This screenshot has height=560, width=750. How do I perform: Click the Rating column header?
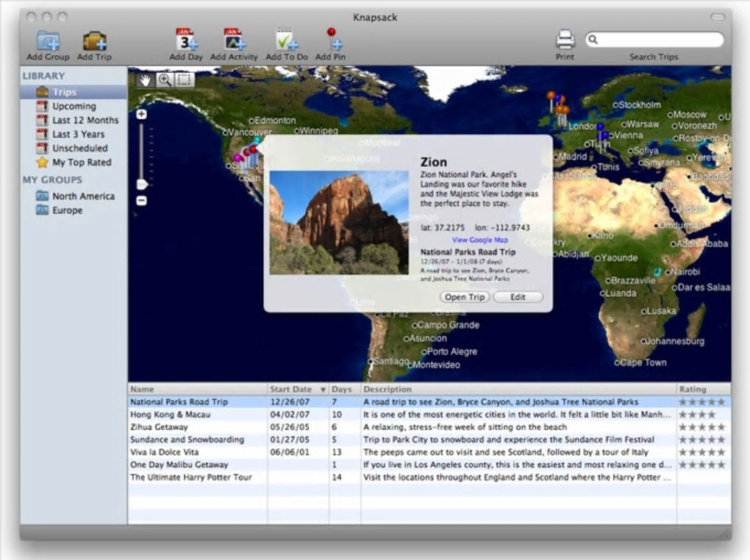tap(693, 389)
